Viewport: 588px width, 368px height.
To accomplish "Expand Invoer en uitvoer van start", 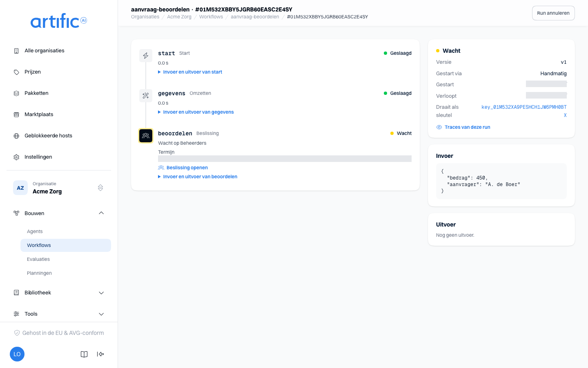I will click(x=190, y=72).
